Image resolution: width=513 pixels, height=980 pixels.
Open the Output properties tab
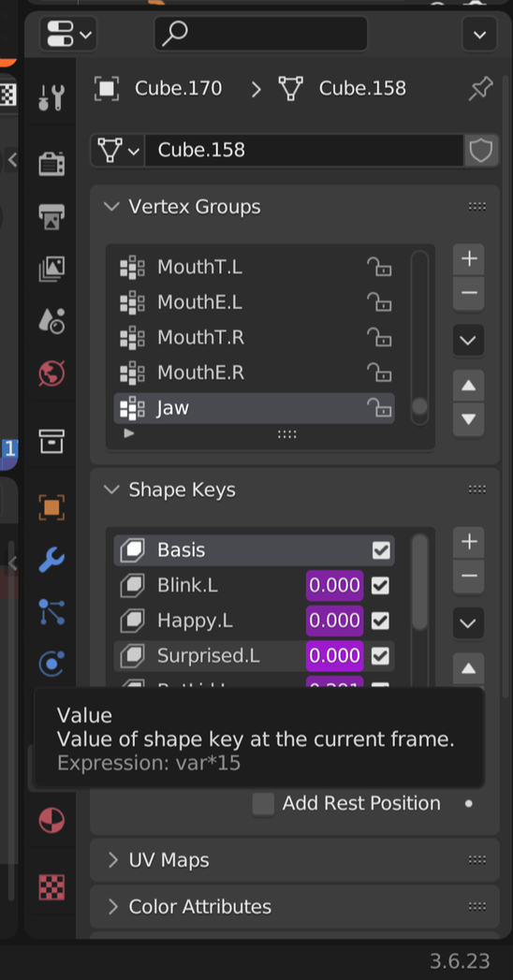(x=51, y=216)
